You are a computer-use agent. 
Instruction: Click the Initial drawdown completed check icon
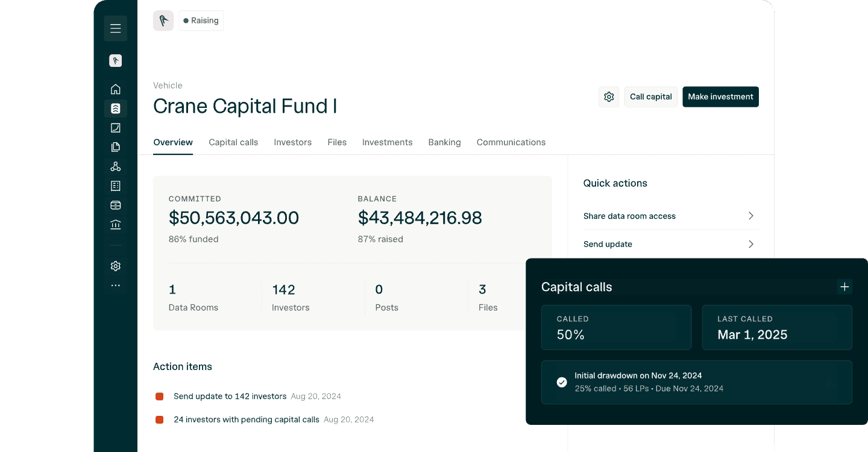tap(562, 382)
